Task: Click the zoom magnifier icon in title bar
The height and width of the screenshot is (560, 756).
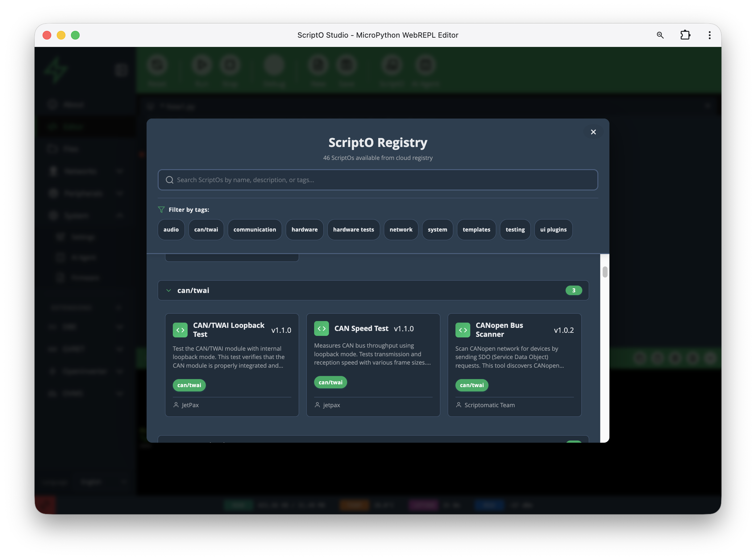Action: click(660, 35)
